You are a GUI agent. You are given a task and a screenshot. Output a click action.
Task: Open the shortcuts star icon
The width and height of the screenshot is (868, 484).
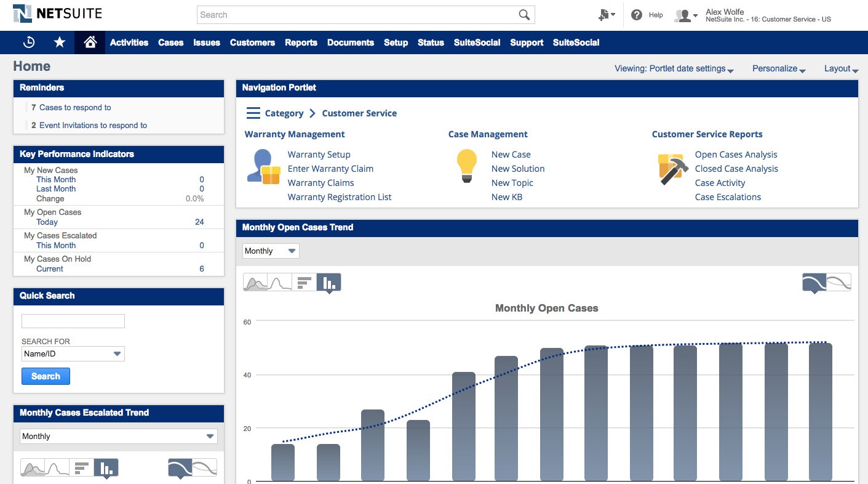click(x=59, y=42)
